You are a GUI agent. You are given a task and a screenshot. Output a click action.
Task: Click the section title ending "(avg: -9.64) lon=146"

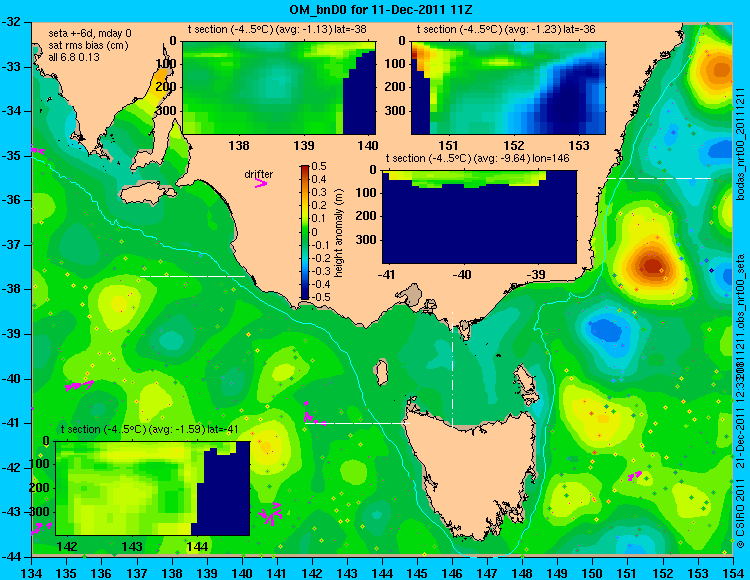pos(477,158)
